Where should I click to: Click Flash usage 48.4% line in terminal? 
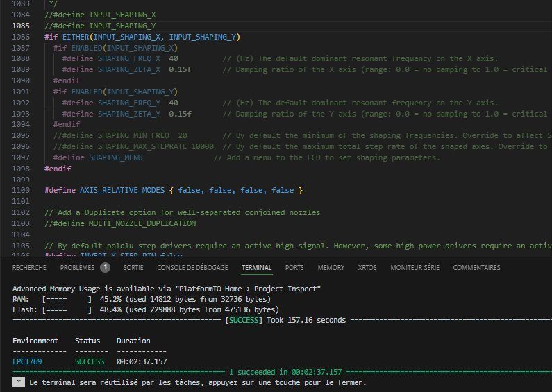tap(146, 309)
